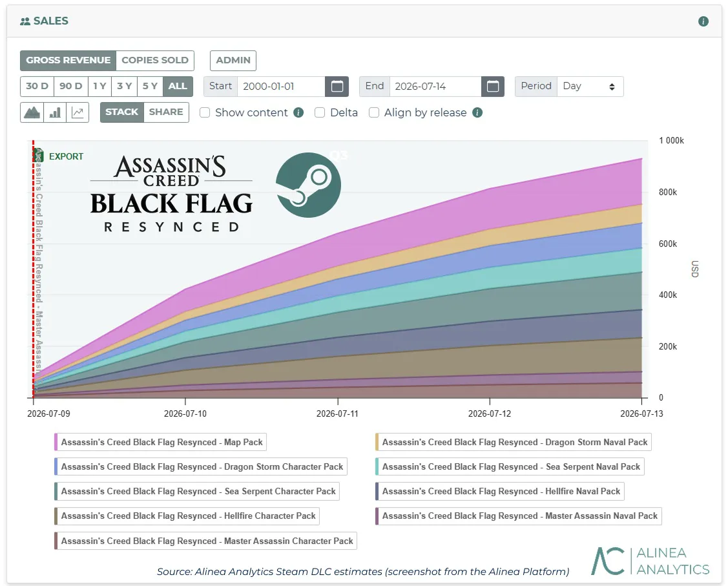Click the Export spreadsheet icon
The width and height of the screenshot is (728, 586).
(39, 156)
